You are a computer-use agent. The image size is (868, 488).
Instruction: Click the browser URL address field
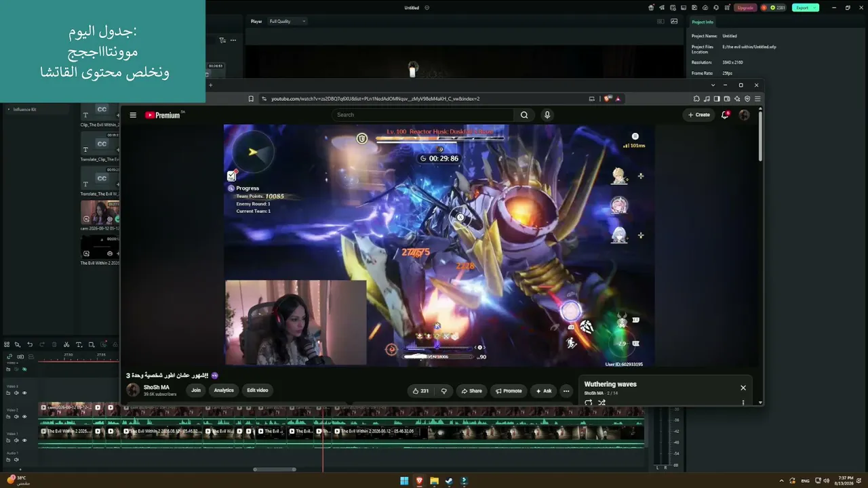[x=375, y=99]
